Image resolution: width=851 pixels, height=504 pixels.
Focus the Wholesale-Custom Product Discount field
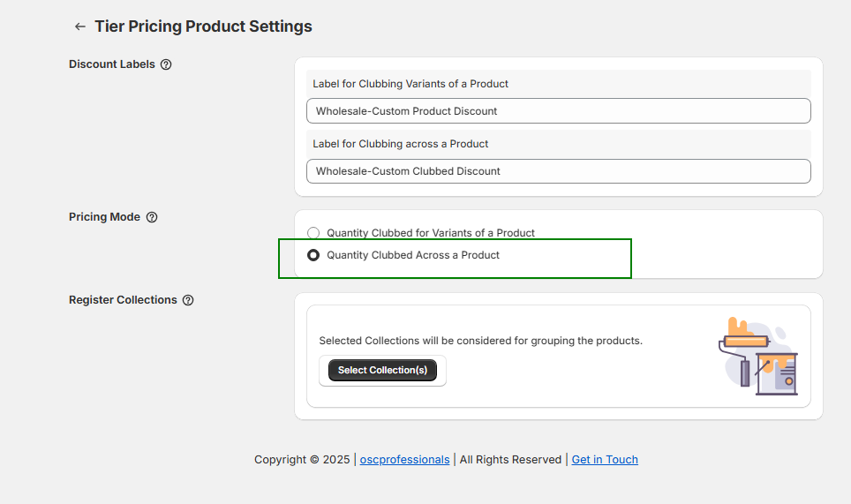pyautogui.click(x=558, y=111)
